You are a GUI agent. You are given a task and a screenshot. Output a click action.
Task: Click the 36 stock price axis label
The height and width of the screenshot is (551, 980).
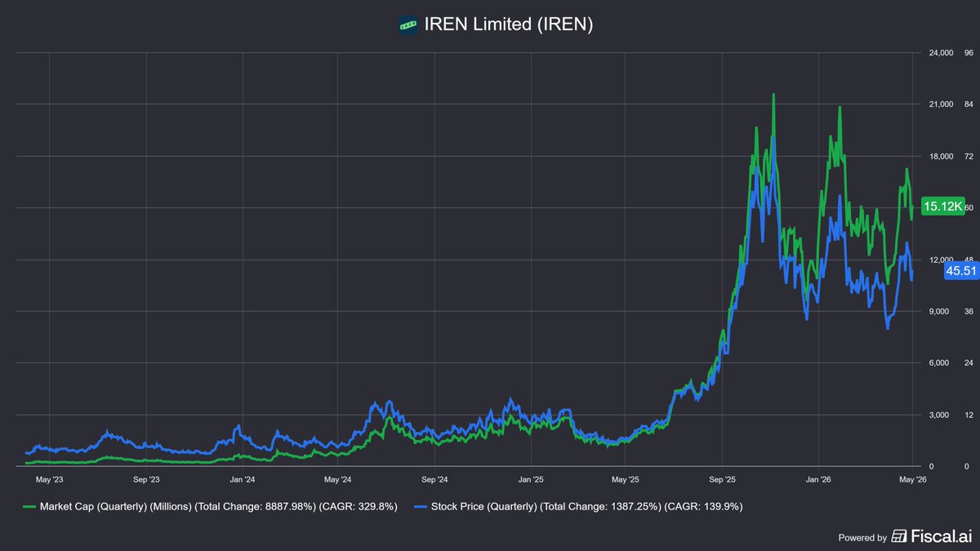click(x=969, y=311)
